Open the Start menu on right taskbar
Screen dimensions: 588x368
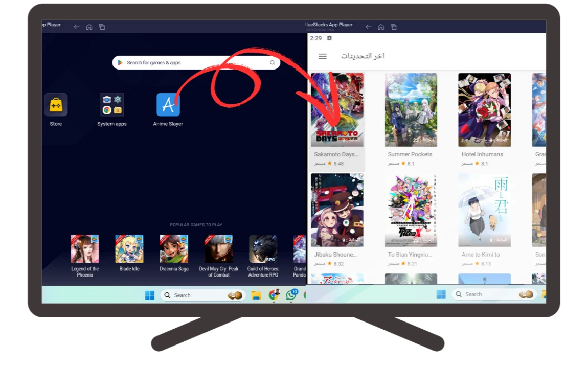[x=441, y=294]
